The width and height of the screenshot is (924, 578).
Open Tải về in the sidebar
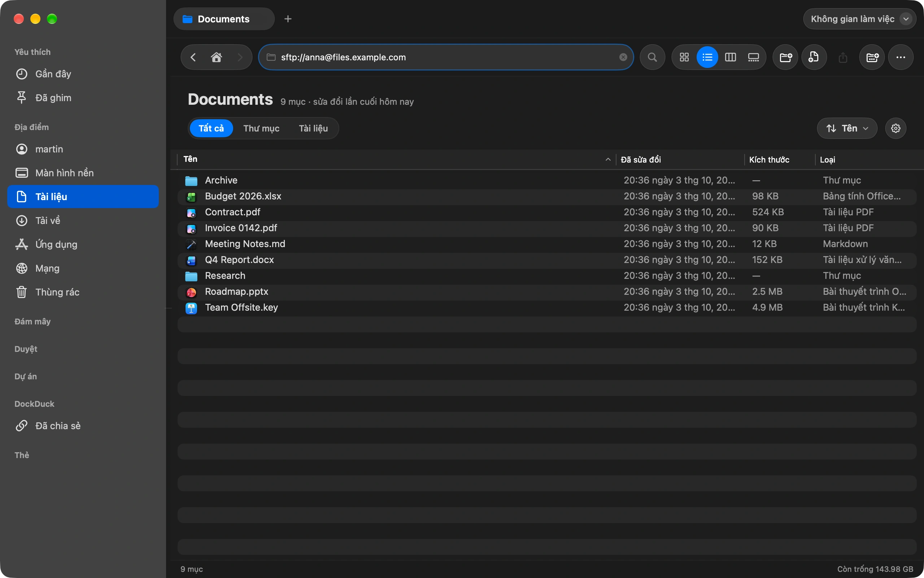point(83,221)
